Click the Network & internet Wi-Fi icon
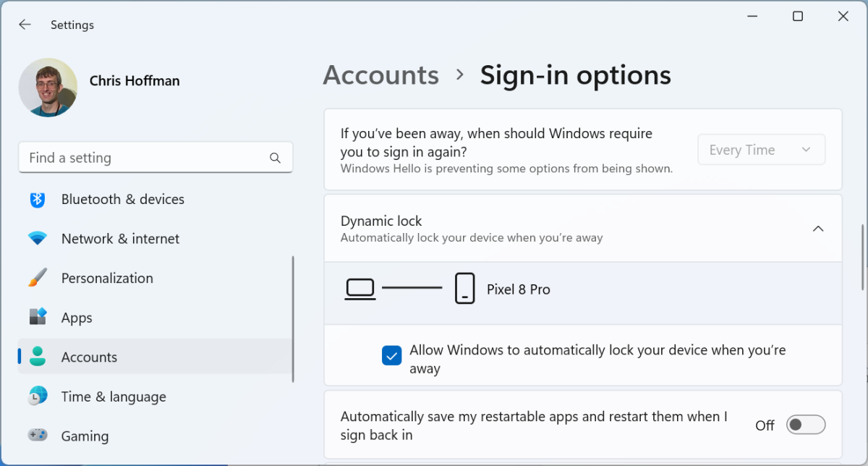Viewport: 868px width, 466px height. tap(38, 239)
